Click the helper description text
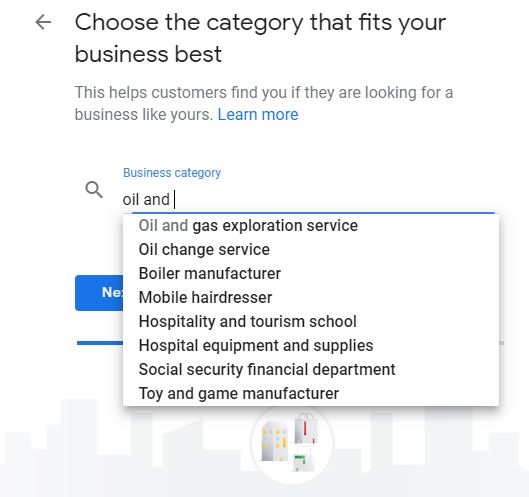The width and height of the screenshot is (529, 497). (264, 104)
